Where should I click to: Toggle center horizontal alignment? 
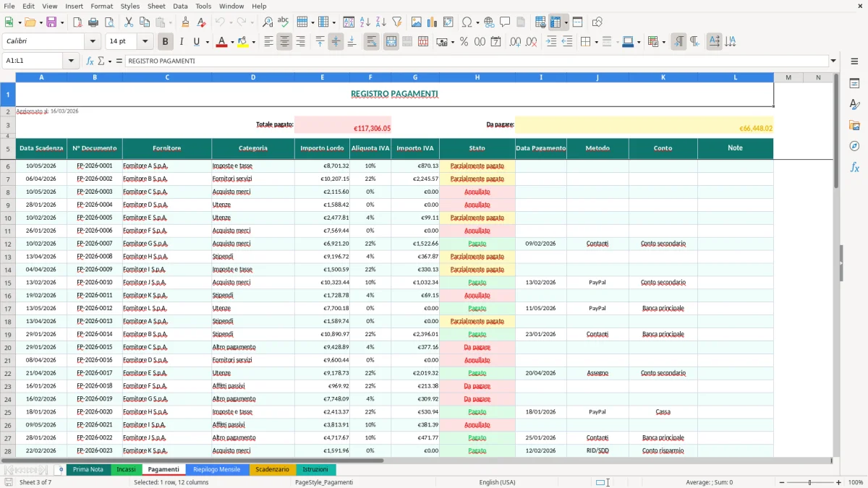284,42
